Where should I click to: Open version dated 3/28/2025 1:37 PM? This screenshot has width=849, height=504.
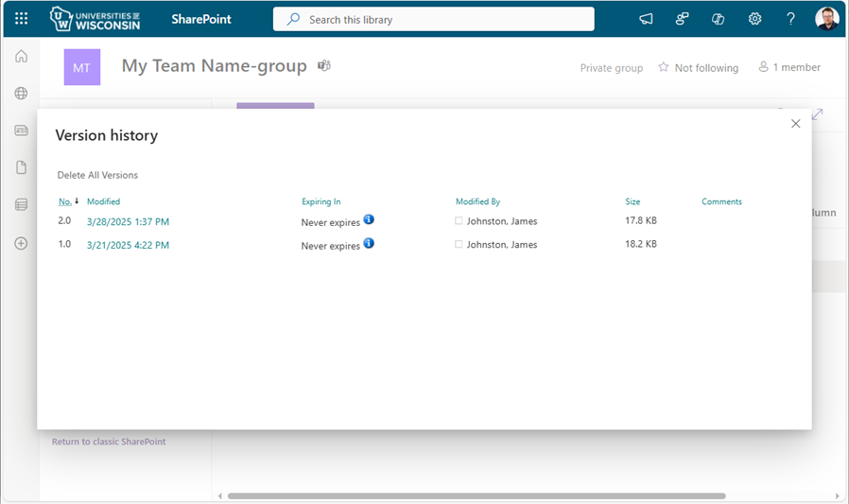coord(128,221)
